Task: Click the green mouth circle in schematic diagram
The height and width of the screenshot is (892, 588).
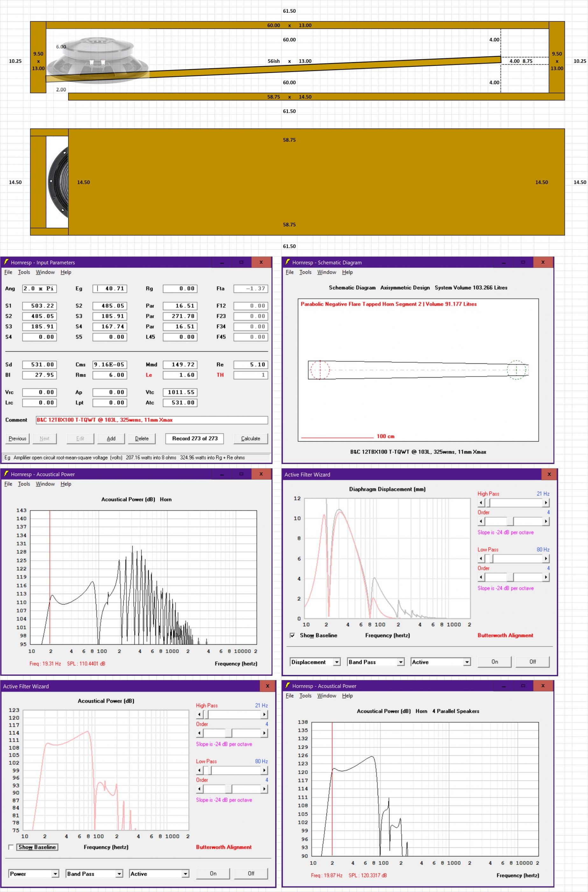Action: [516, 370]
